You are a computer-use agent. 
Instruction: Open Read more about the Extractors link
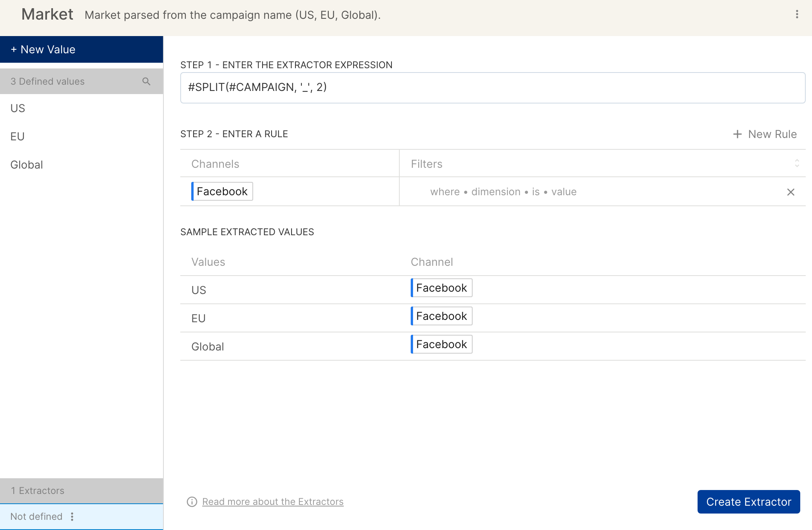[273, 502]
